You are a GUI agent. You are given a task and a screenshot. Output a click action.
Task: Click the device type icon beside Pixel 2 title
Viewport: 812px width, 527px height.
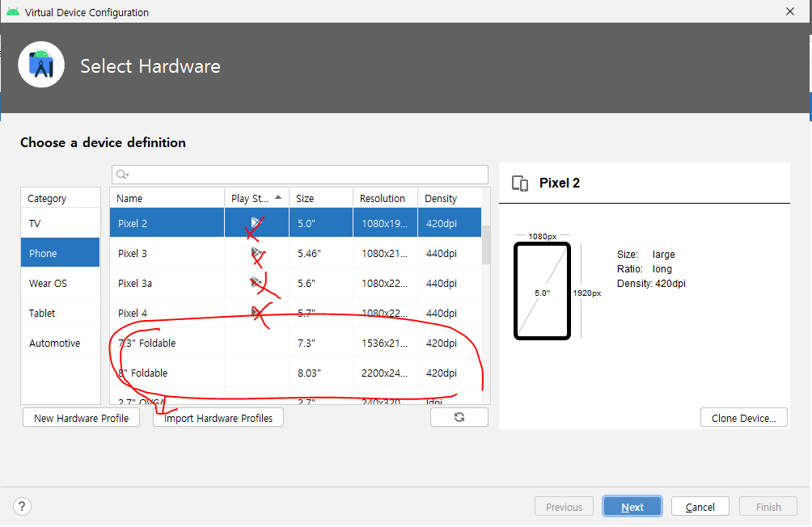(520, 183)
